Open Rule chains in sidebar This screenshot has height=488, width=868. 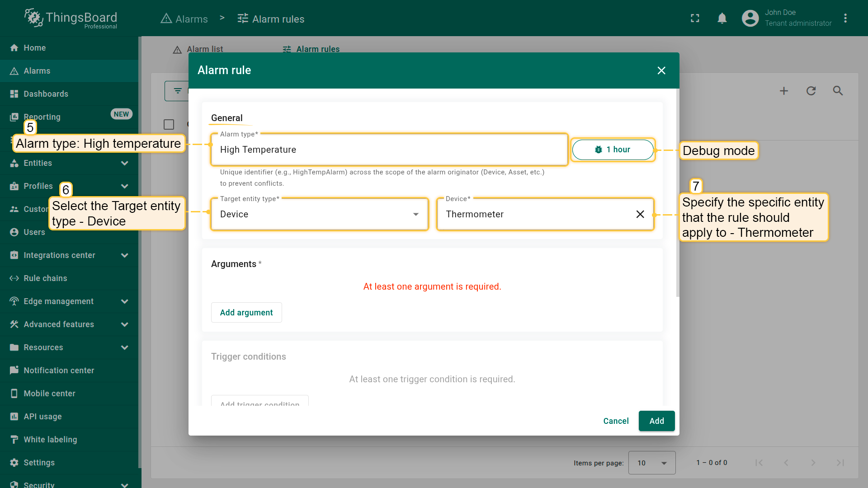pos(45,278)
